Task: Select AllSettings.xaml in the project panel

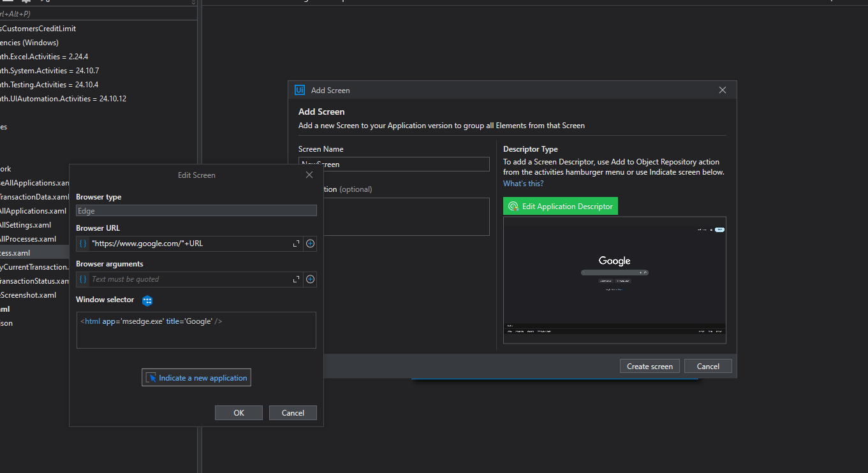Action: [x=26, y=224]
